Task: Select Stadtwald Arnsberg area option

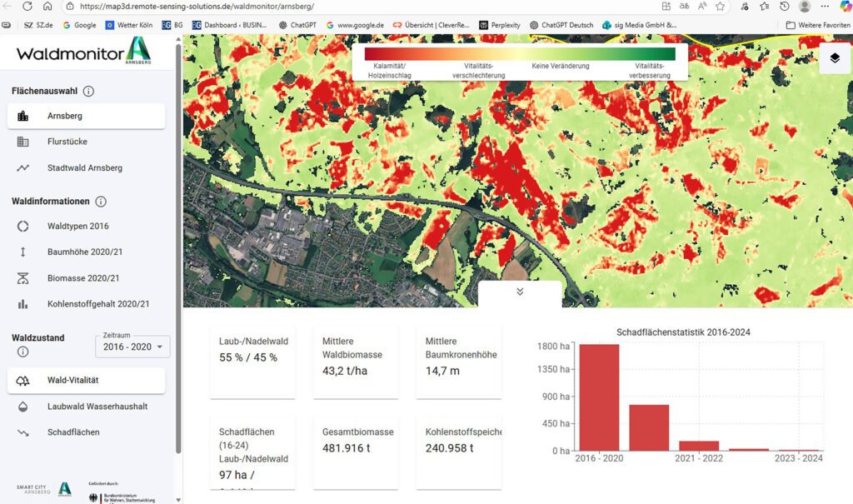Action: point(84,168)
